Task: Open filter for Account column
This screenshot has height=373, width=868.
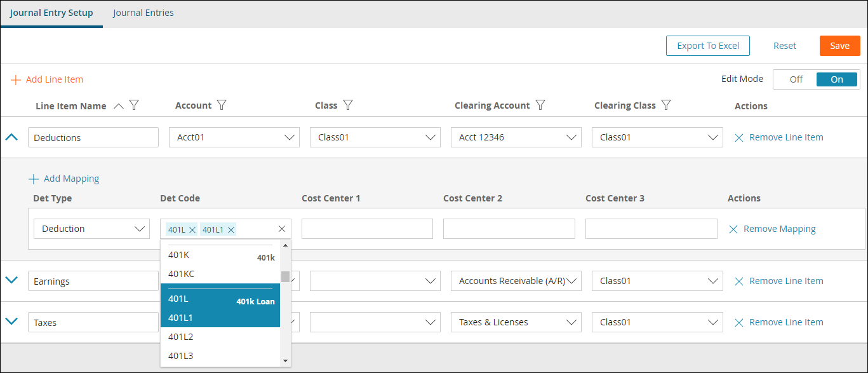Action: (222, 105)
